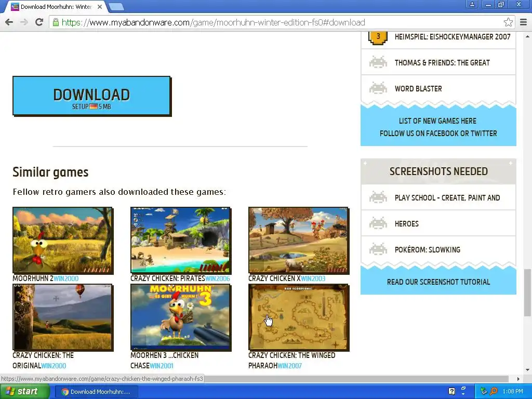Click LIST OF NEW GAMES HERE link

[437, 121]
